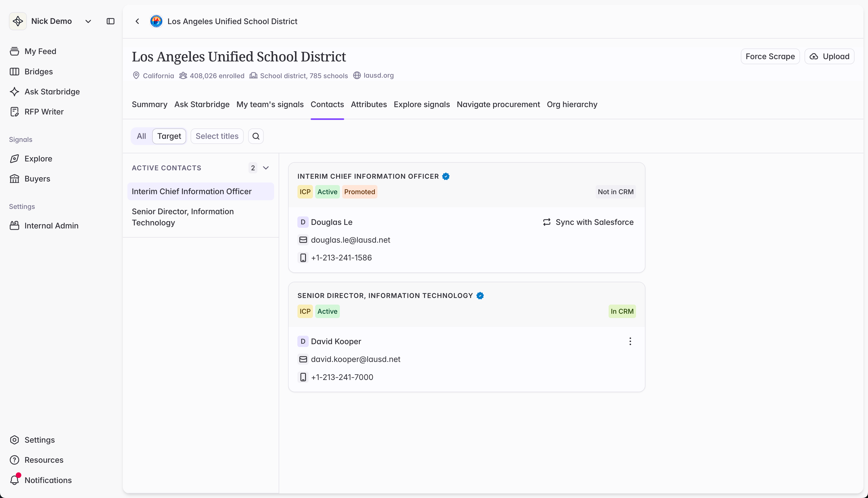Click the Active Contacts count 2
868x498 pixels.
coord(253,168)
